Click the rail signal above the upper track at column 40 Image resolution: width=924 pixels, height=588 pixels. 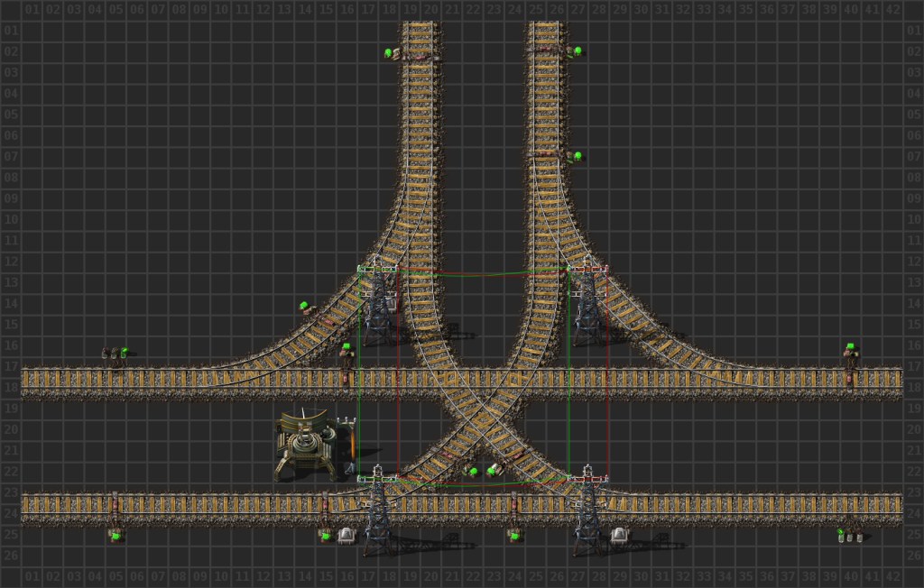point(850,351)
